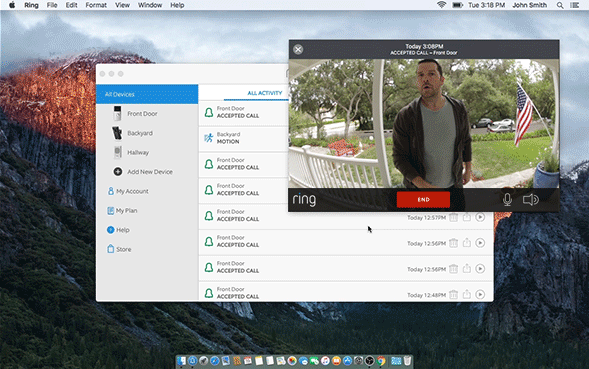The height and width of the screenshot is (369, 589).
Task: Click the Help question mark icon
Action: pyautogui.click(x=110, y=230)
